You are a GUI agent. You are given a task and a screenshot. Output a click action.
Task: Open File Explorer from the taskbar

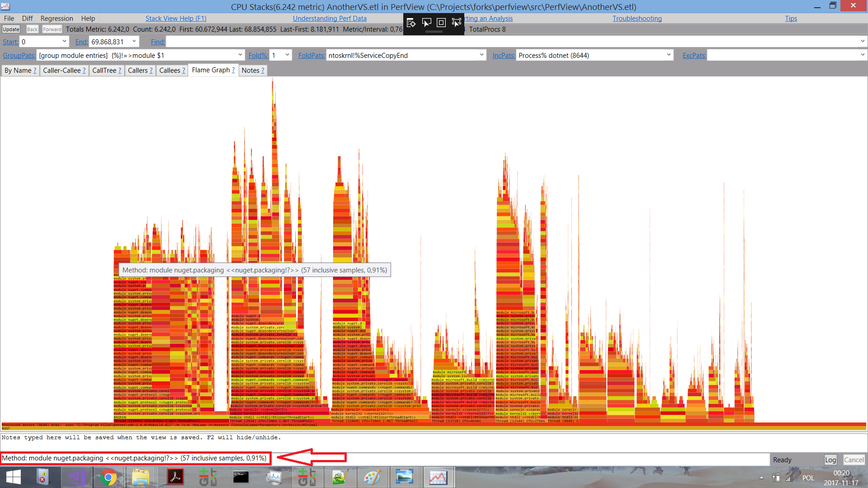pyautogui.click(x=141, y=477)
